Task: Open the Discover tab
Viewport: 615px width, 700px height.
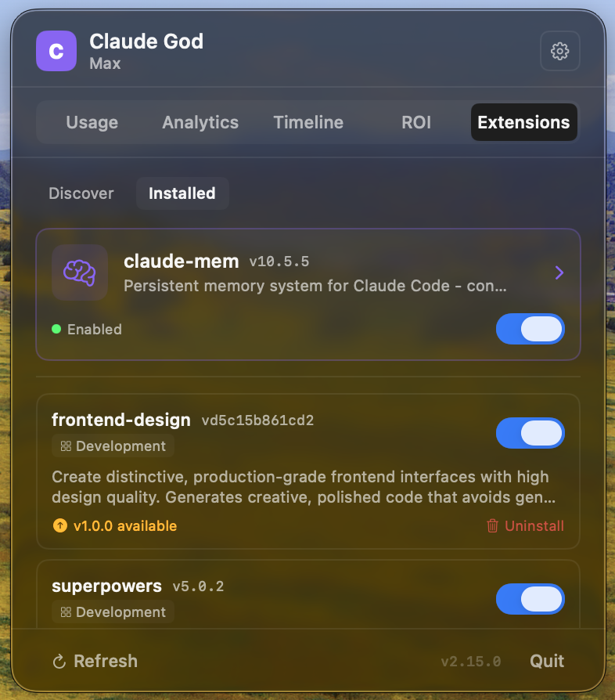Action: [x=81, y=193]
